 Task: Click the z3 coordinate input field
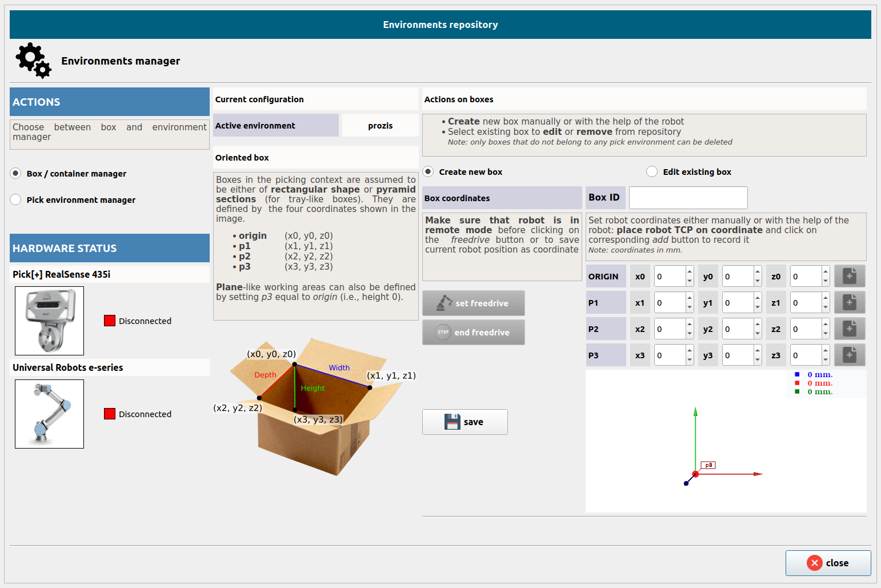pyautogui.click(x=806, y=355)
